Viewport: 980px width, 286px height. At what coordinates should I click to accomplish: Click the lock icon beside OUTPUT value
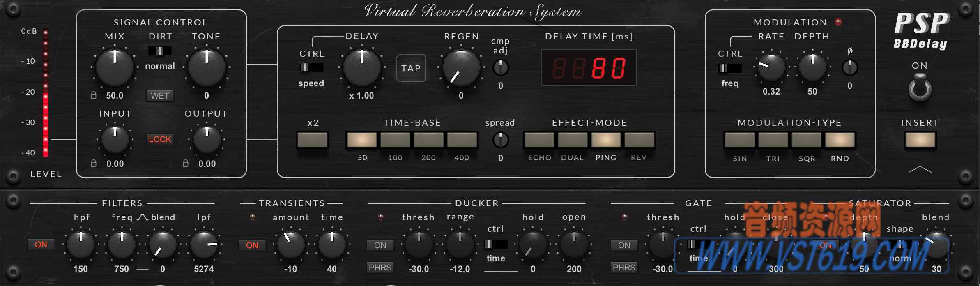click(186, 164)
